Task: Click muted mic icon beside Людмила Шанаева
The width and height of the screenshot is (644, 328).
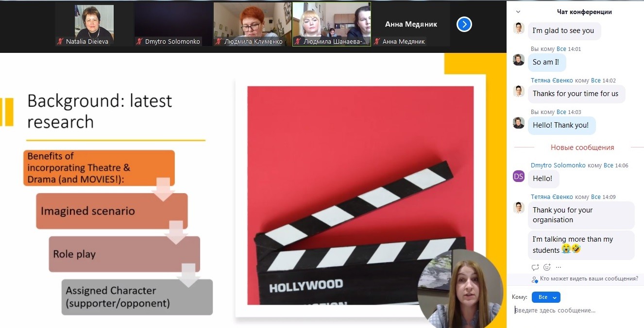Action: click(x=298, y=42)
